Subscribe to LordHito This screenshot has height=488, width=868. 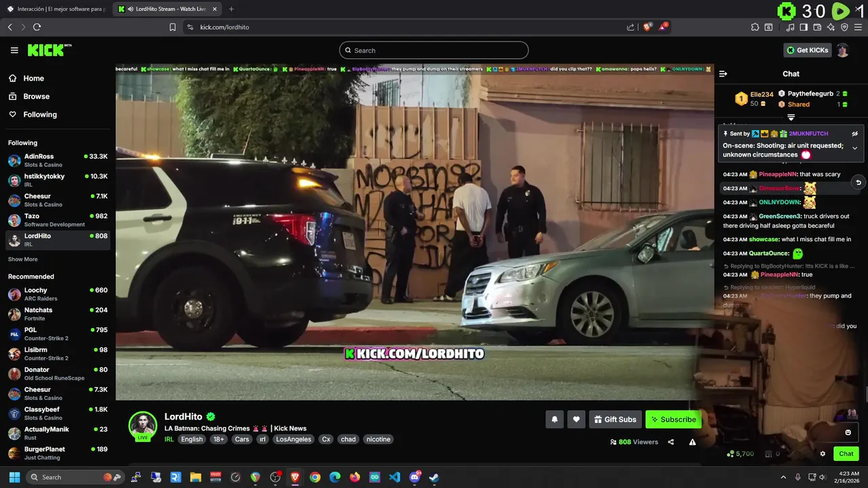[x=673, y=420]
